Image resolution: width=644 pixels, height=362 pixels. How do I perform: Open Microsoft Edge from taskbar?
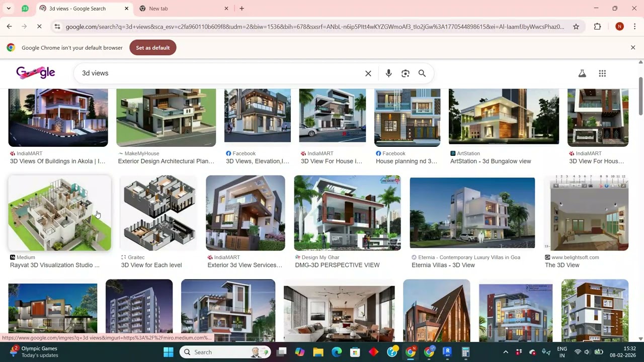point(337,352)
